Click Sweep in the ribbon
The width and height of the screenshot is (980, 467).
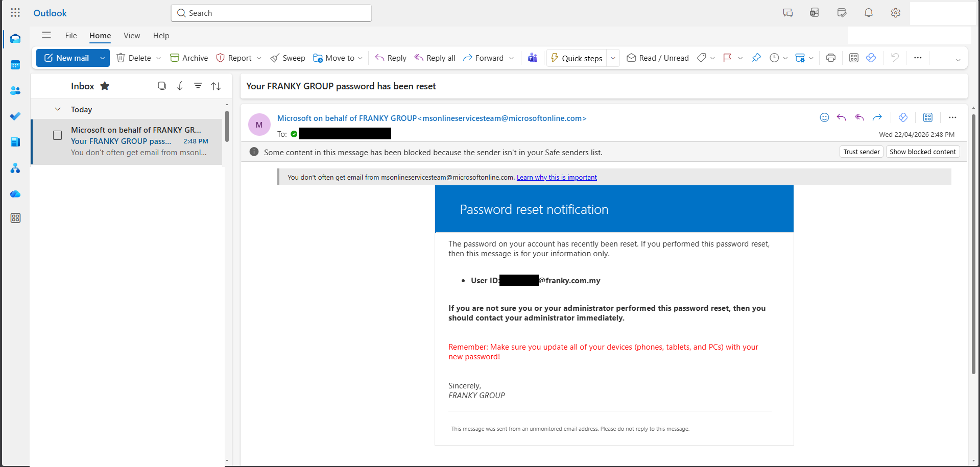click(x=288, y=58)
